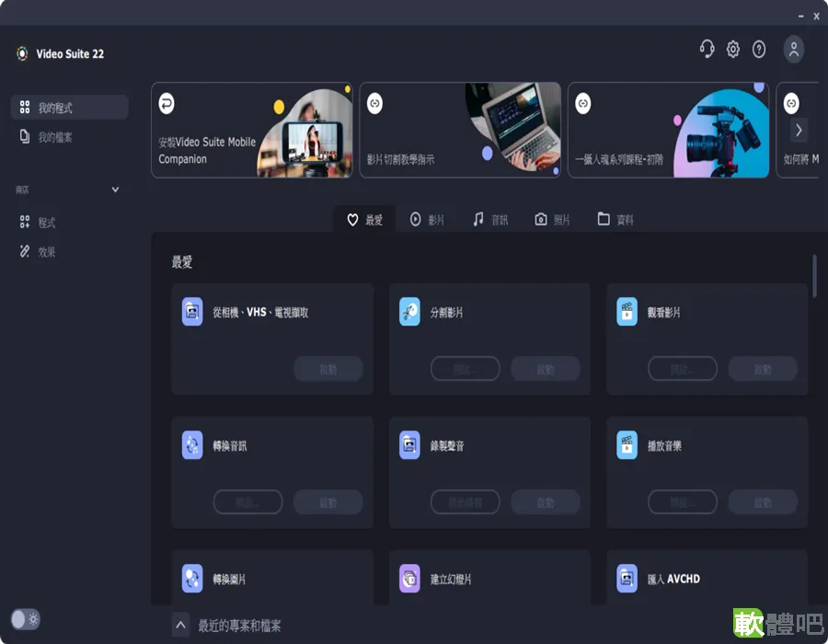
Task: Collapse the 商店 sidebar section chevron
Action: 115,190
